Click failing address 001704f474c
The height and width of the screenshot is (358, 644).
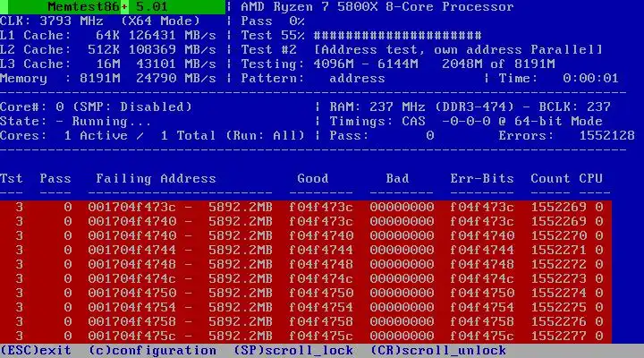coord(131,278)
